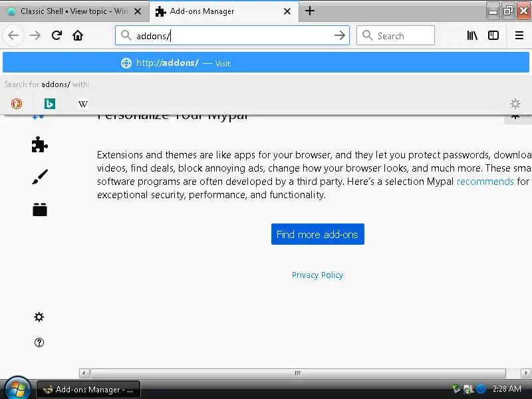This screenshot has width=532, height=399.
Task: Click the green tray icon
Action: 456,389
